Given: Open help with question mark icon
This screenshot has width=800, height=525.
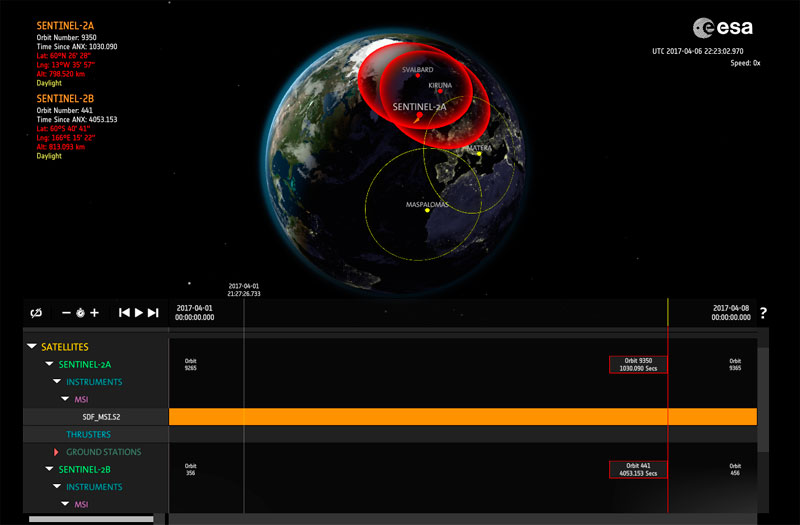Looking at the screenshot, I should click(x=763, y=313).
